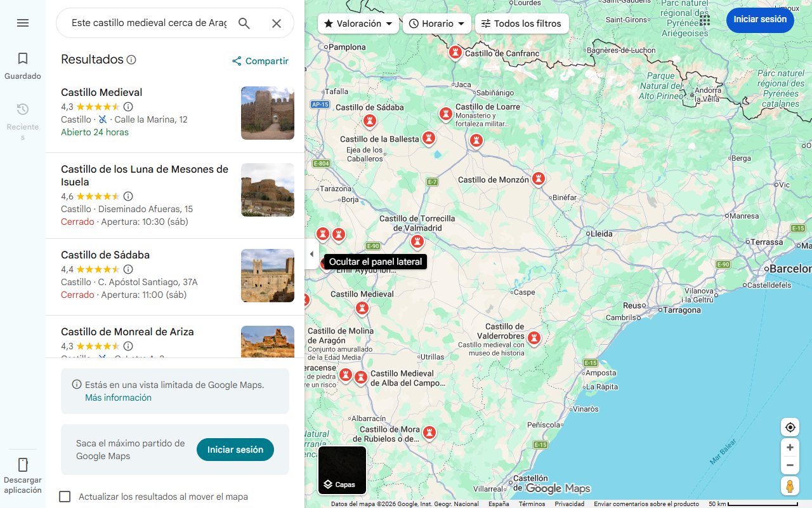This screenshot has height=508, width=812.
Task: Open the Castillo Medieval photo thumbnail
Action: tap(267, 113)
